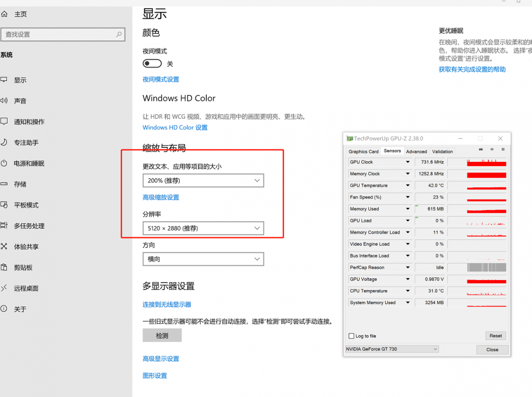Open the 200% scale dropdown
Viewport: 532px width, 397px height.
[x=203, y=180]
